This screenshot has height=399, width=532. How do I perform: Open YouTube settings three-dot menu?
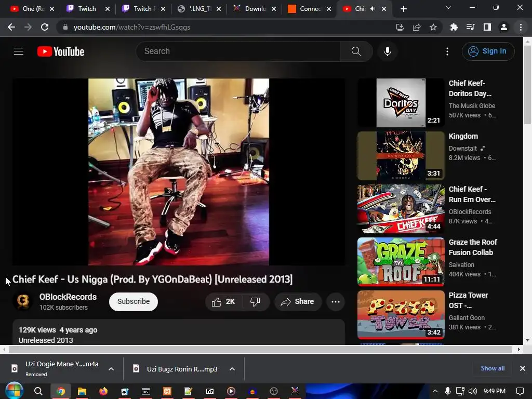447,51
